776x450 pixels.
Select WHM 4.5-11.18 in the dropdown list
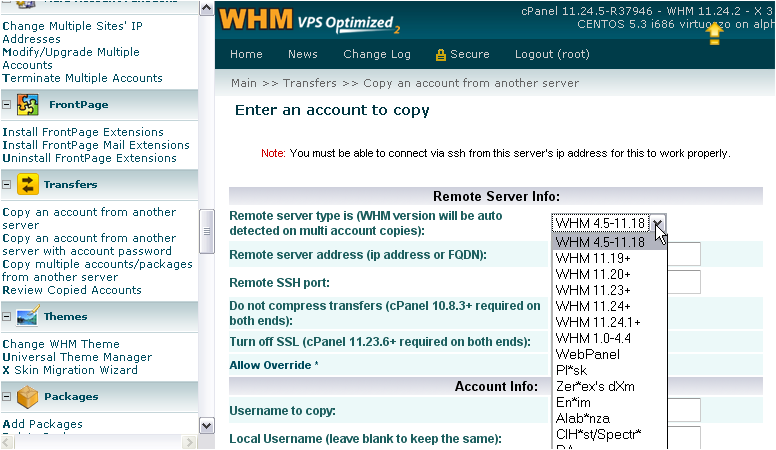(x=609, y=242)
